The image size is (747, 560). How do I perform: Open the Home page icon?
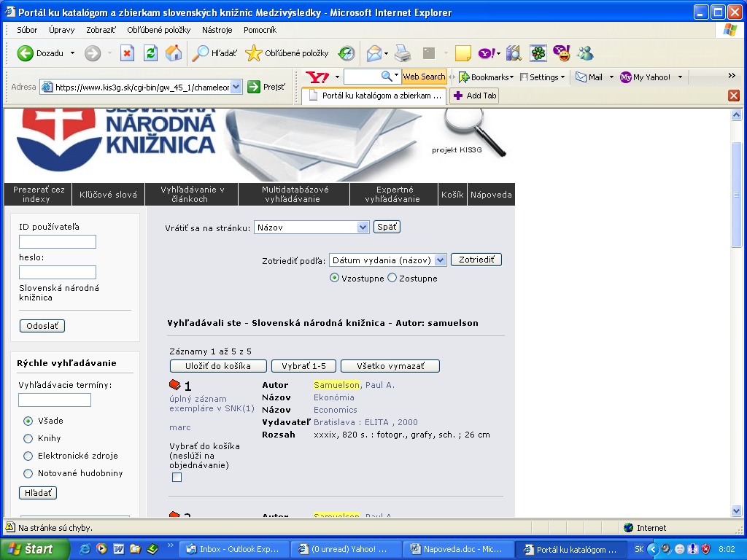click(x=174, y=53)
